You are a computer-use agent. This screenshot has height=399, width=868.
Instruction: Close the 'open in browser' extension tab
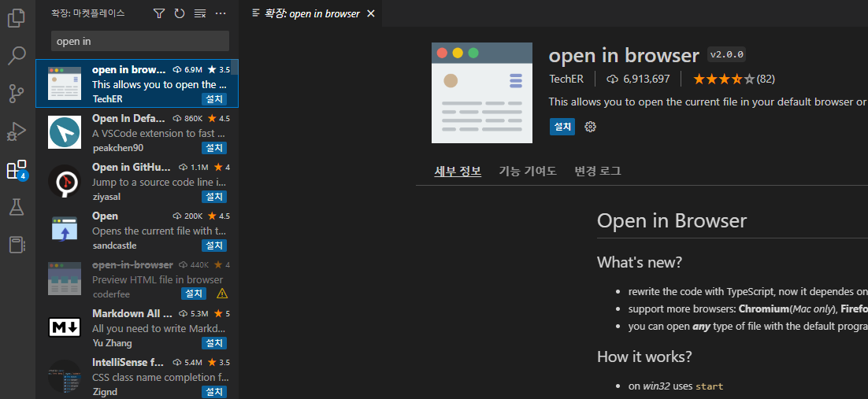(371, 14)
